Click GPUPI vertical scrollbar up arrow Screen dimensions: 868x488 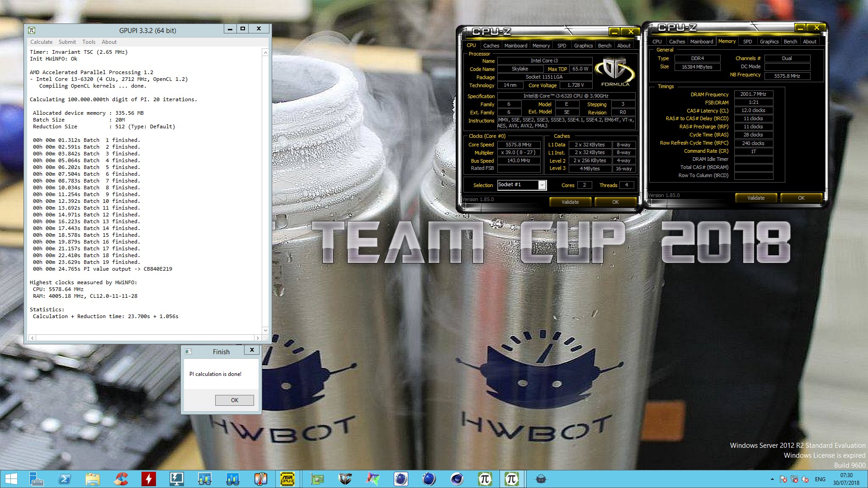(265, 53)
